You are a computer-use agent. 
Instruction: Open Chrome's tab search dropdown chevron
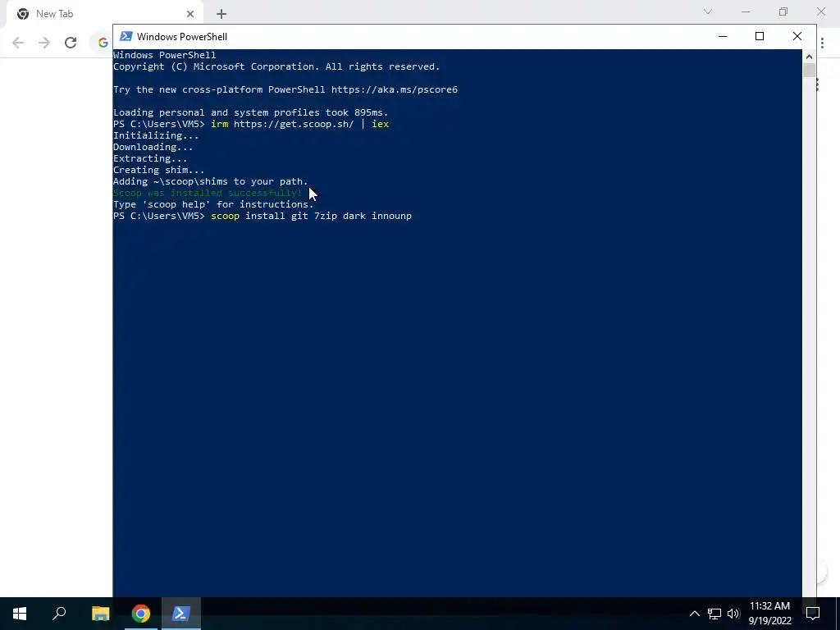pyautogui.click(x=708, y=11)
